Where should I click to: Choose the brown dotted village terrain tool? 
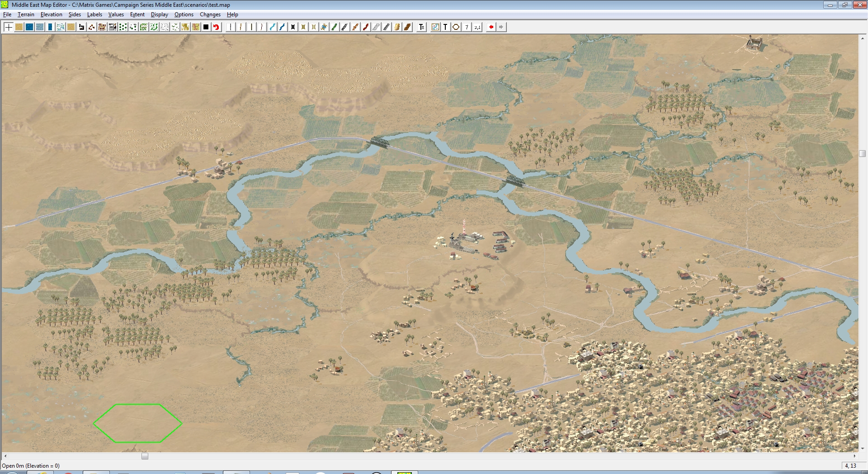pyautogui.click(x=92, y=27)
